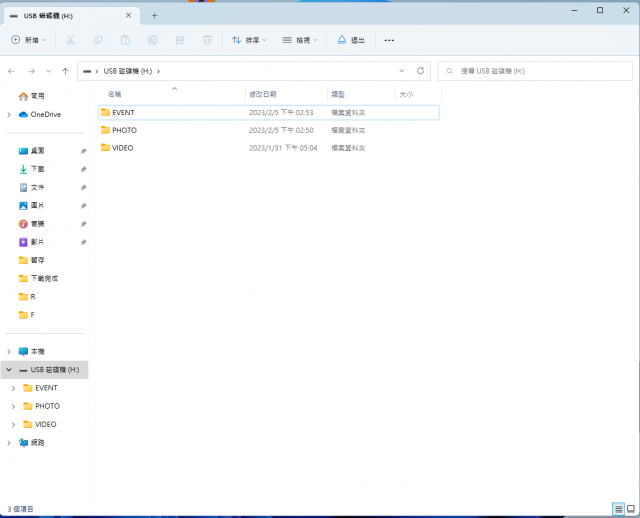Open the View dropdown menu
640x518 pixels.
pos(300,40)
